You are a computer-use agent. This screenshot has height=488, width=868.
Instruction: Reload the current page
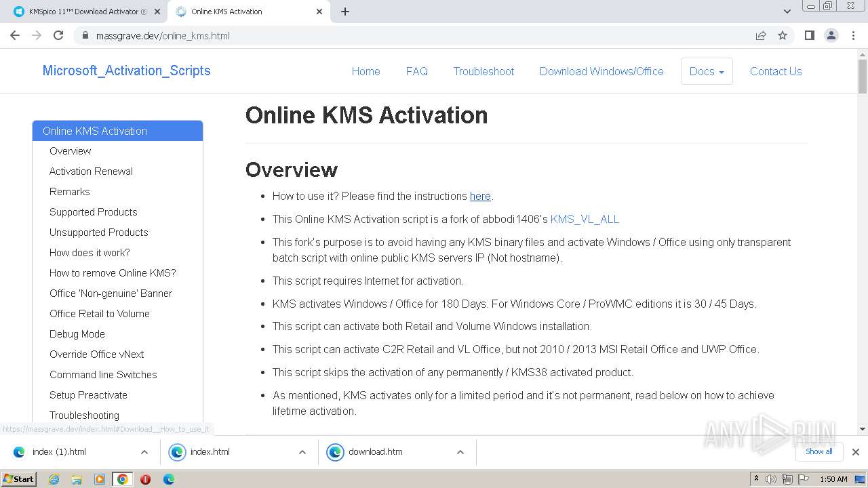coord(58,35)
